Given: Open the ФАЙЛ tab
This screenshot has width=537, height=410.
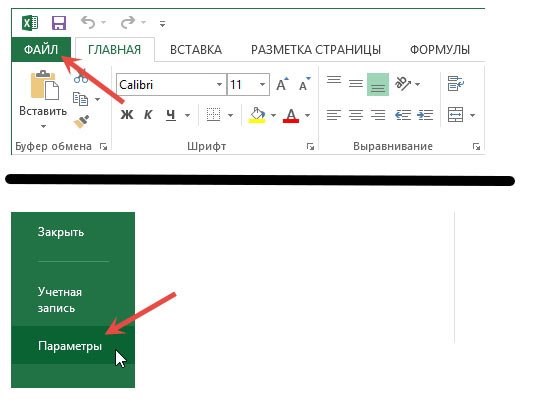Looking at the screenshot, I should pos(41,50).
